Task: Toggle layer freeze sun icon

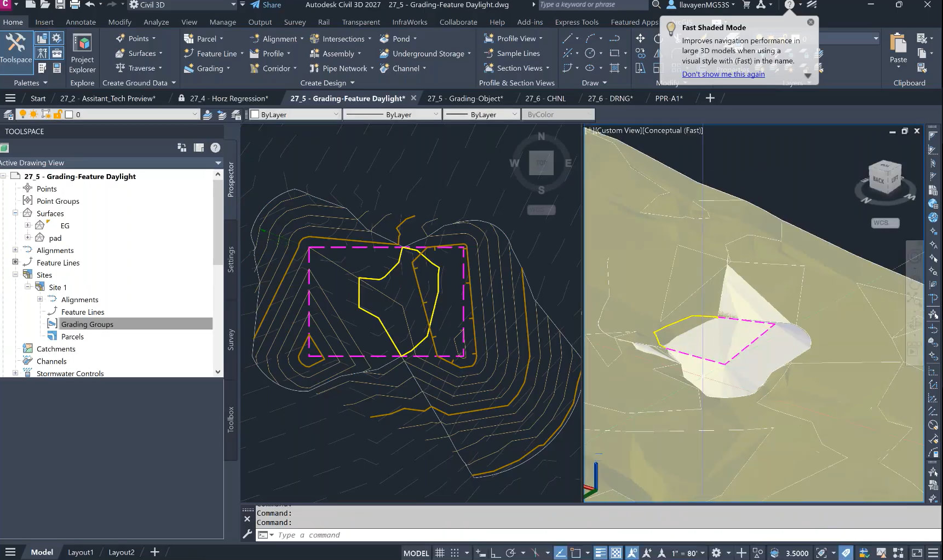Action: point(33,114)
